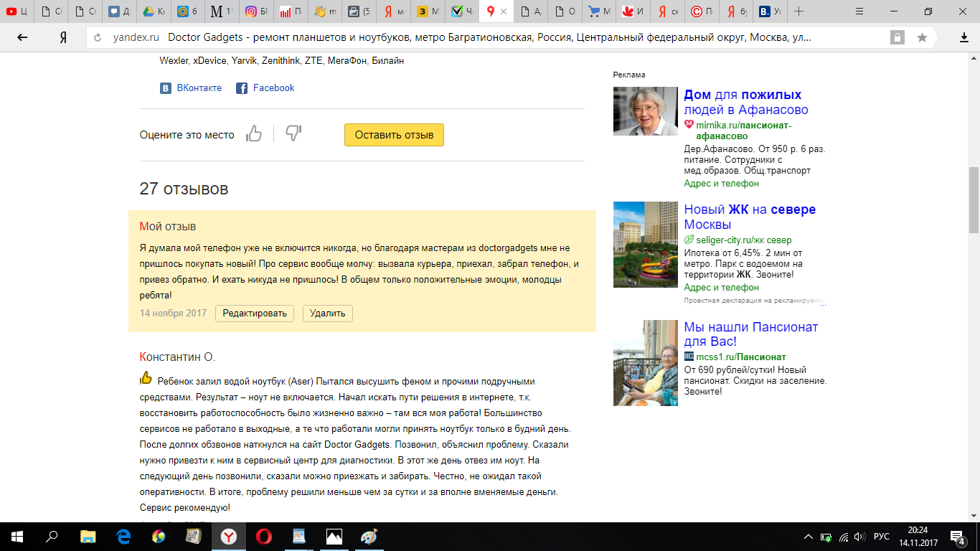
Task: Open the Paint app on the taskbar
Action: coord(368,536)
